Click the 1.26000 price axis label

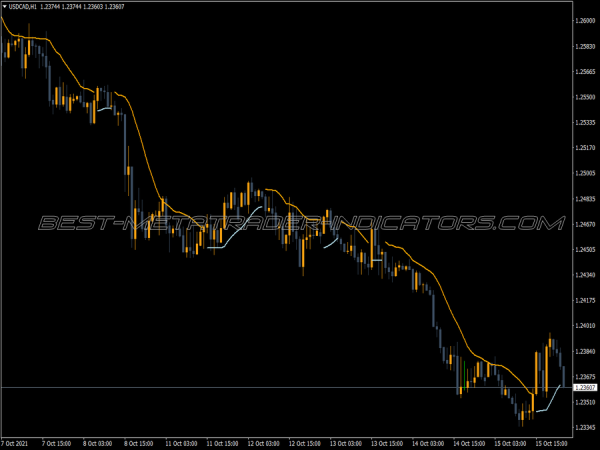point(585,21)
